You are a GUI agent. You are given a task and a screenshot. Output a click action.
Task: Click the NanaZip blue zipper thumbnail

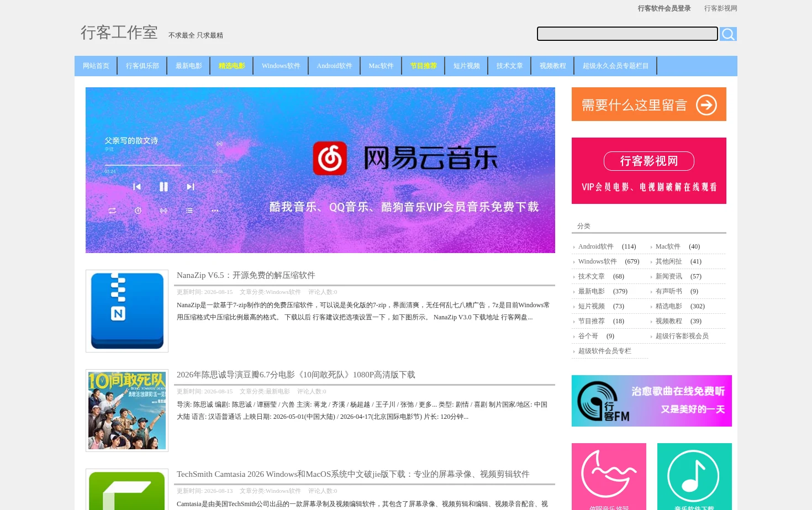click(x=127, y=311)
